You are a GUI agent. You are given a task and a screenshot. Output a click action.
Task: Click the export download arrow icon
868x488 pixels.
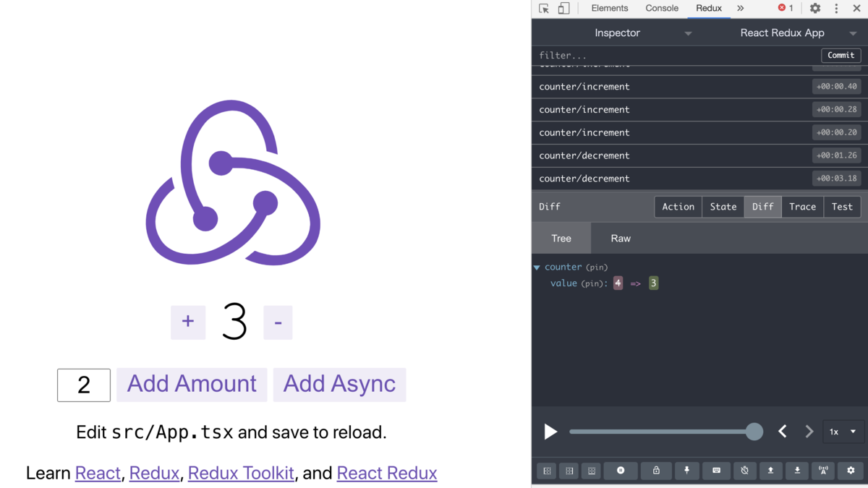tap(797, 471)
